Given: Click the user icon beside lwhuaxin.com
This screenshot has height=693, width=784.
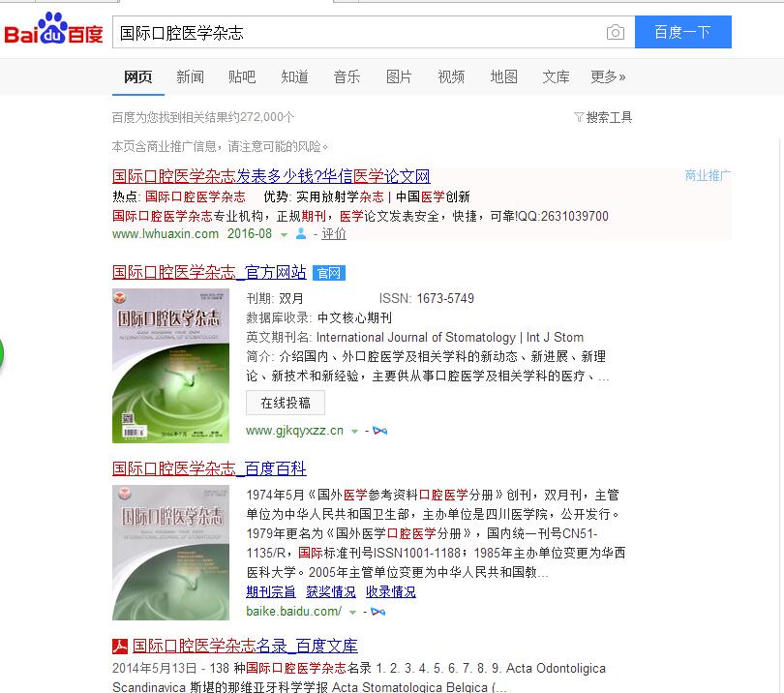Looking at the screenshot, I should click(x=301, y=233).
